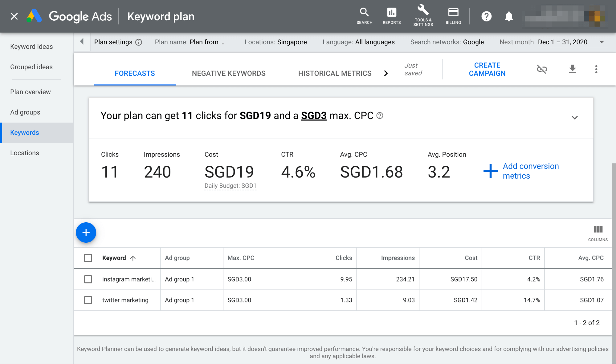Click the three-dot more options icon
Screen dimensions: 616x364
click(596, 69)
